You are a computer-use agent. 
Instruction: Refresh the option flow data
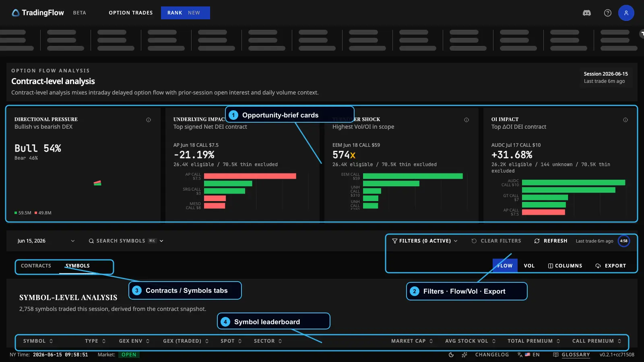click(551, 241)
